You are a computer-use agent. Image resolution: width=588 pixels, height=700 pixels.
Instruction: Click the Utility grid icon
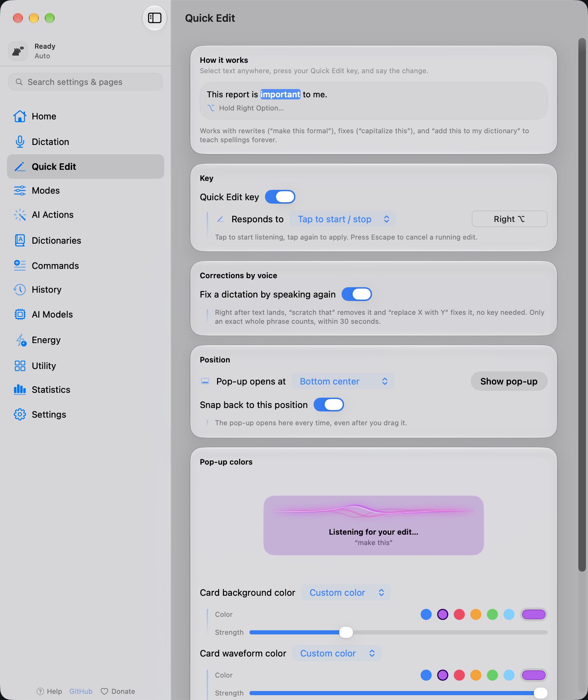[x=20, y=366]
